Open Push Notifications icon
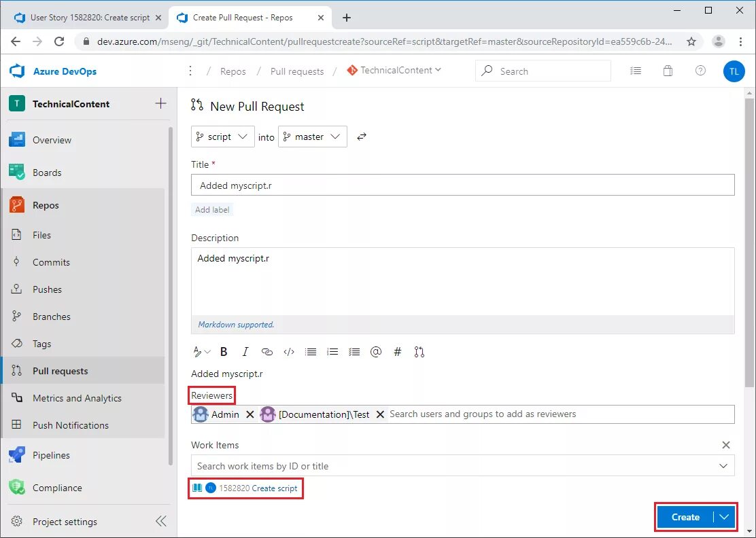The width and height of the screenshot is (756, 538). pyautogui.click(x=16, y=425)
